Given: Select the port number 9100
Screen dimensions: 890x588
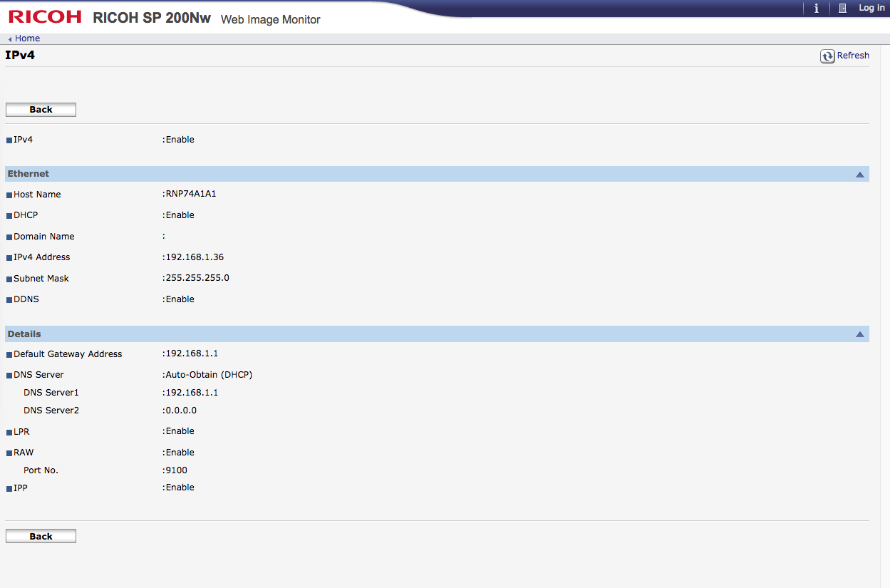Looking at the screenshot, I should [176, 470].
